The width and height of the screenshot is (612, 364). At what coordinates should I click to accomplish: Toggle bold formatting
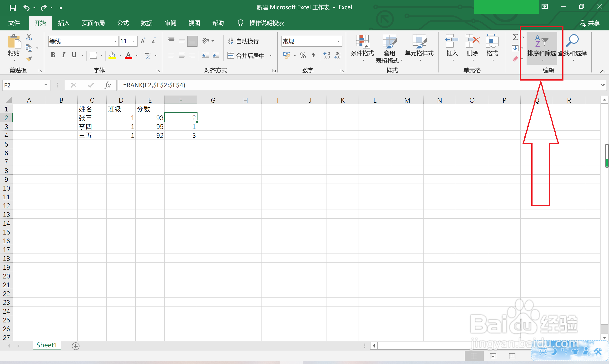coord(53,55)
